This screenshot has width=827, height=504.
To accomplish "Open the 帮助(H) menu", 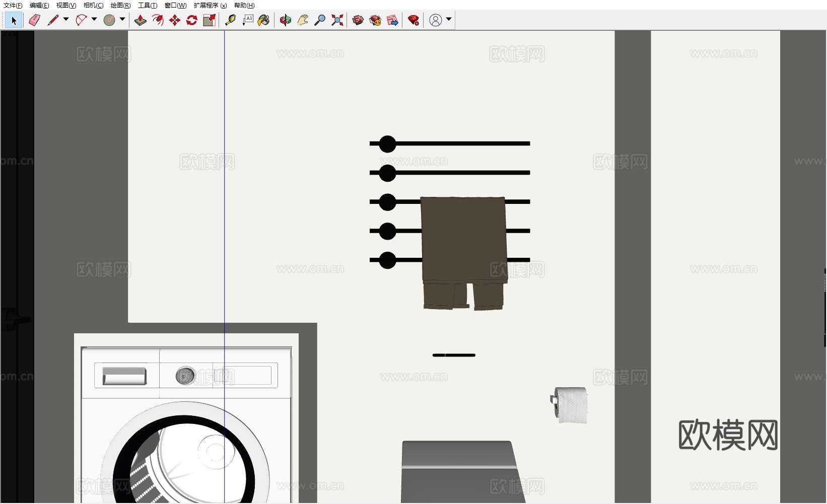I will tap(244, 6).
